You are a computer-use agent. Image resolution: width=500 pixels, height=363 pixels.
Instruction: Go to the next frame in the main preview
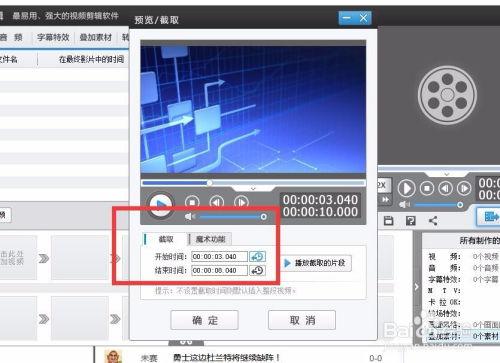464,189
